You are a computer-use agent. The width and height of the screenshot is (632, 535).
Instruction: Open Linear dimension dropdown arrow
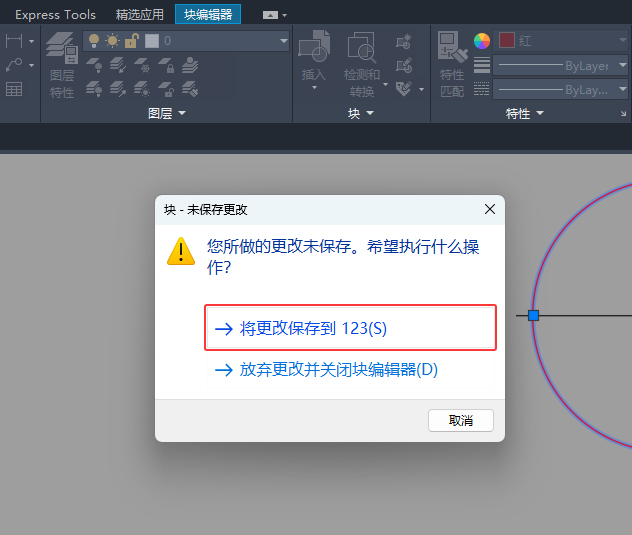point(31,41)
